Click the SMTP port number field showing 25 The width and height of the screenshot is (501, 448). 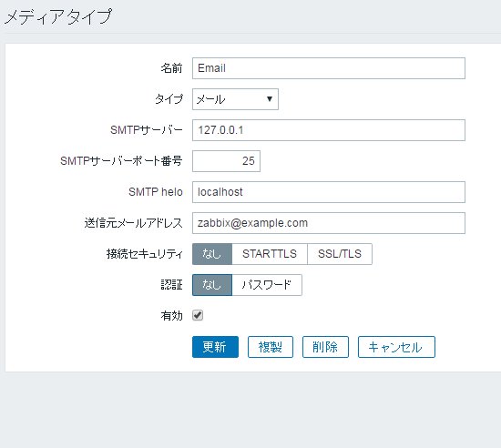226,161
